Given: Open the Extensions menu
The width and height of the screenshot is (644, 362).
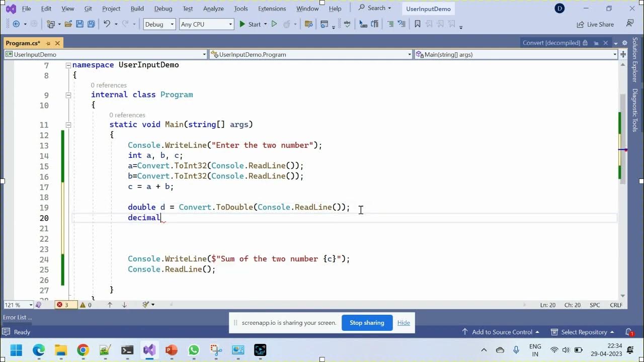Looking at the screenshot, I should point(272,9).
